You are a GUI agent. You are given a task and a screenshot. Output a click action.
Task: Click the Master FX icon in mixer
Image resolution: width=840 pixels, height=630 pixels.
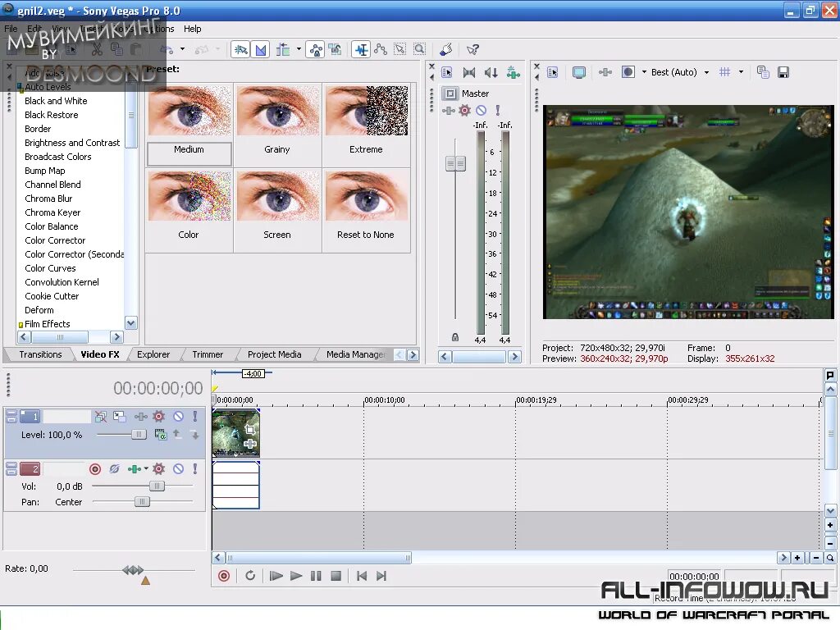coord(464,111)
